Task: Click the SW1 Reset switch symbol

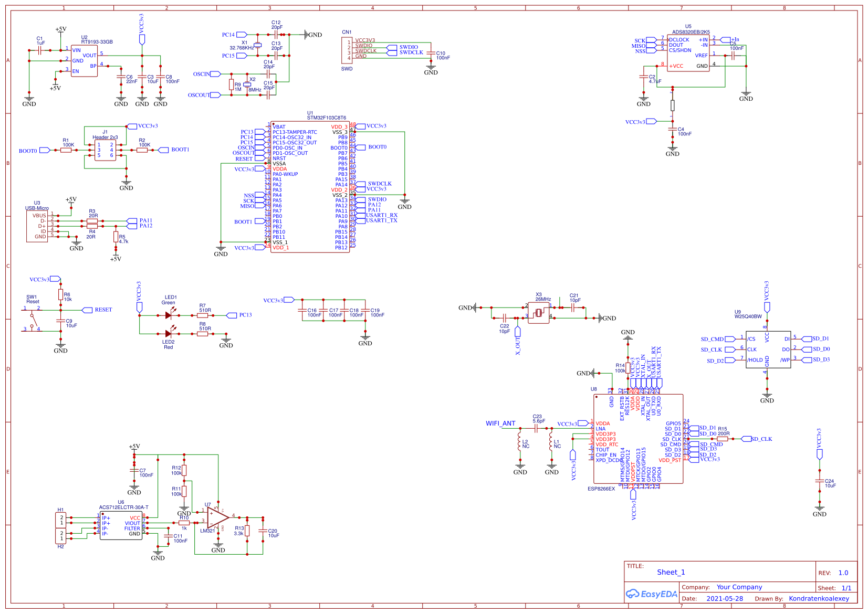Action: pyautogui.click(x=32, y=319)
